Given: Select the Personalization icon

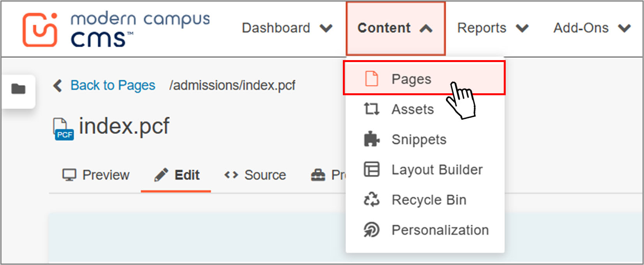Looking at the screenshot, I should coord(371,230).
